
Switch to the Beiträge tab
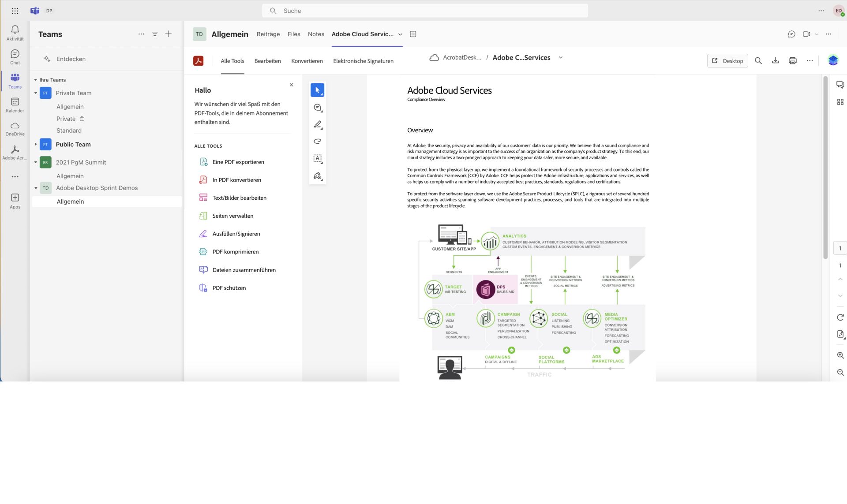[268, 34]
